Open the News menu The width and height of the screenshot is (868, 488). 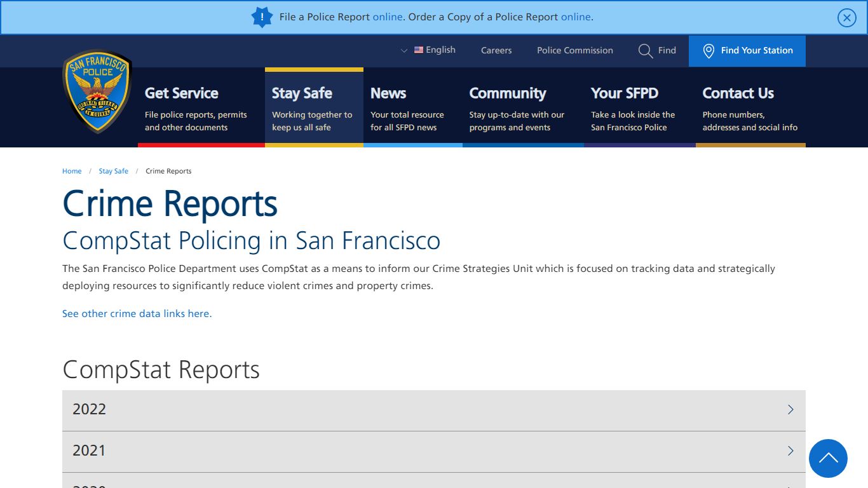pyautogui.click(x=413, y=107)
